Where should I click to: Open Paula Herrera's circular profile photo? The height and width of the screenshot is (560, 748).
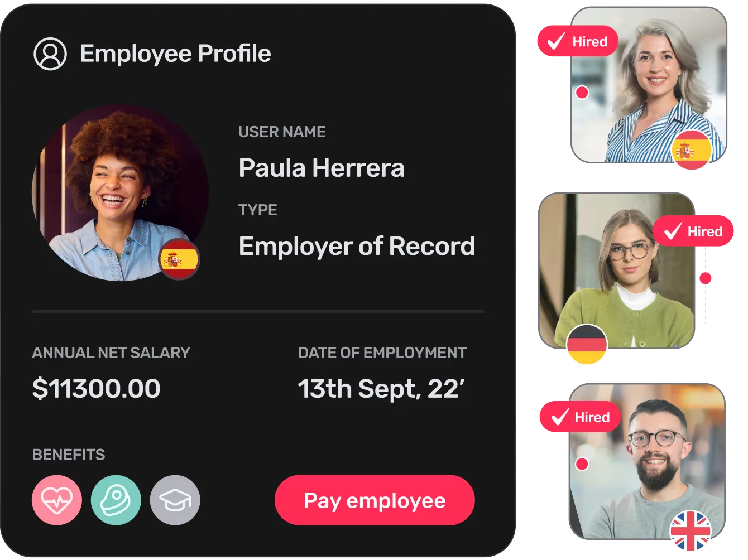point(121,193)
